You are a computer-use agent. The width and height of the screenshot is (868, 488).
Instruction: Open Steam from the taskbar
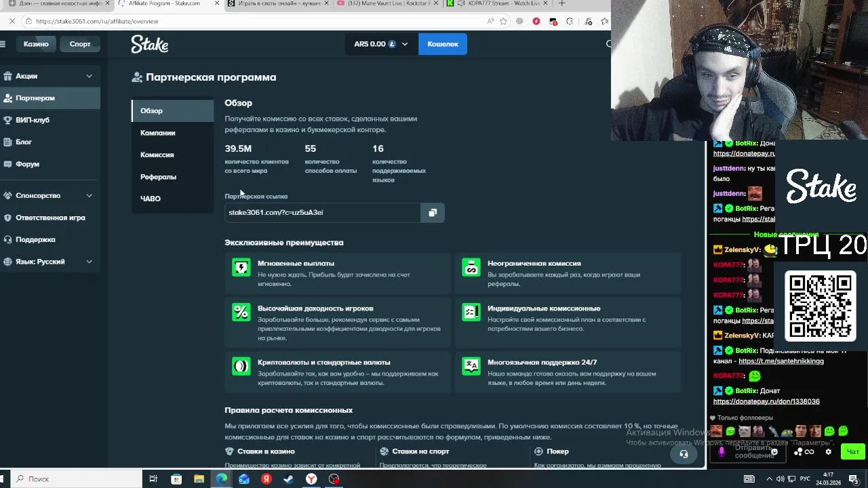pyautogui.click(x=289, y=479)
